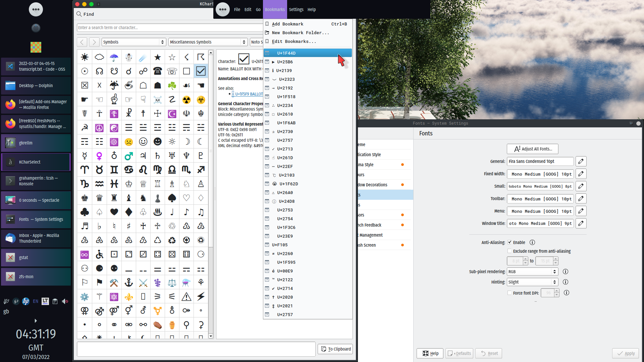Click the back navigation arrow in KCharSelect

pos(82,42)
